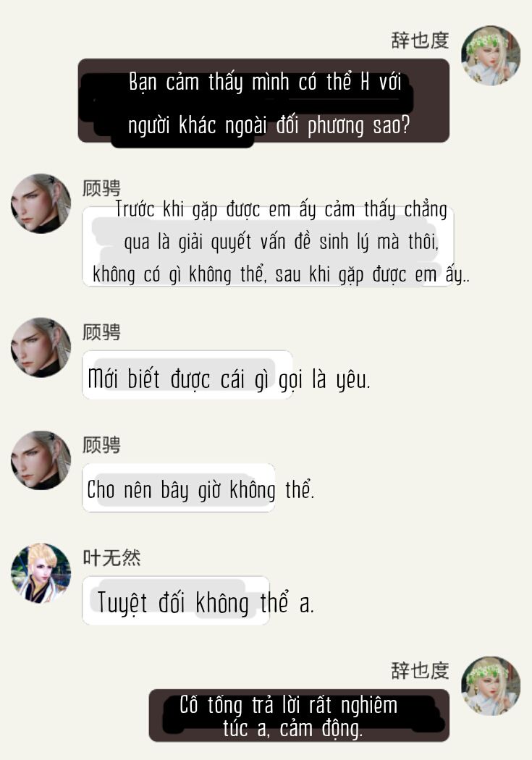
Task: Select the line 'Cố tống trả lời rất nghiêm'
Action: tap(288, 705)
